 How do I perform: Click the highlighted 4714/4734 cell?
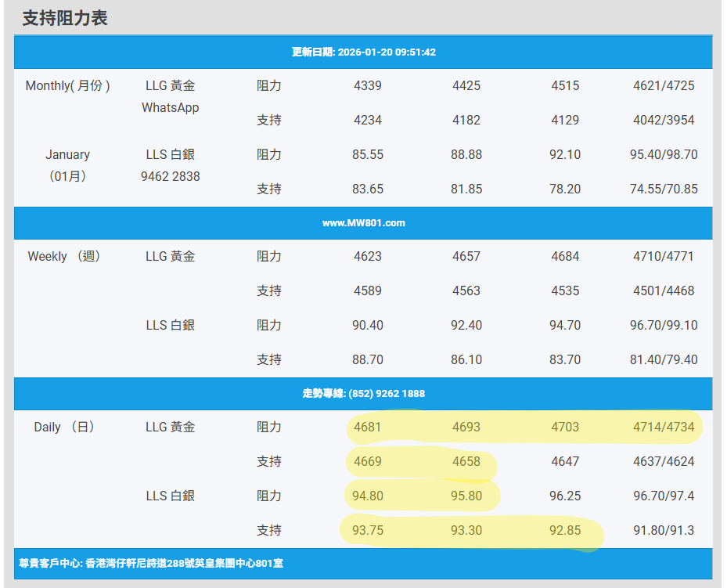pyautogui.click(x=663, y=427)
